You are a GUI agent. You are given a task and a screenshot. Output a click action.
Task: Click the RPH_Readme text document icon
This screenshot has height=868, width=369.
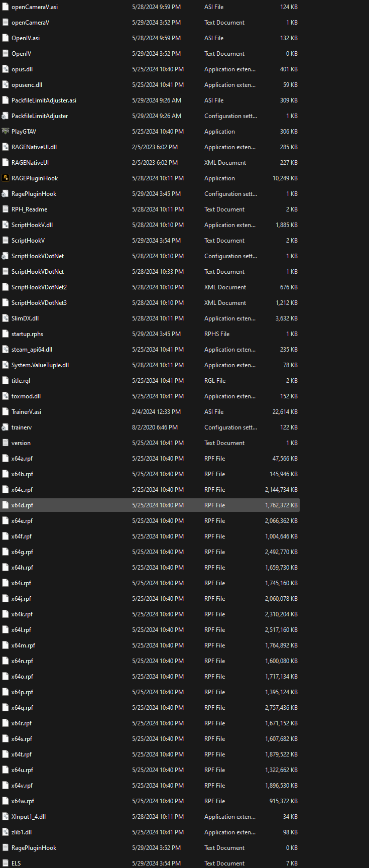tap(6, 209)
